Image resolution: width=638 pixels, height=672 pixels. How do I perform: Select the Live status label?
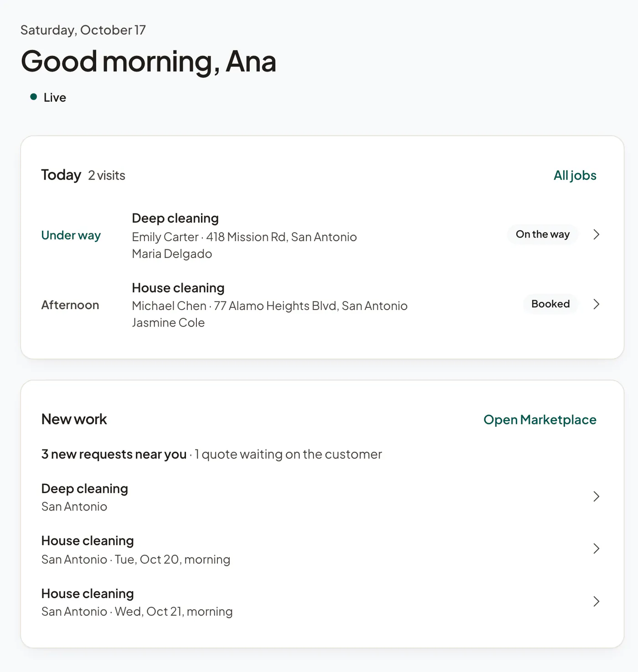55,98
